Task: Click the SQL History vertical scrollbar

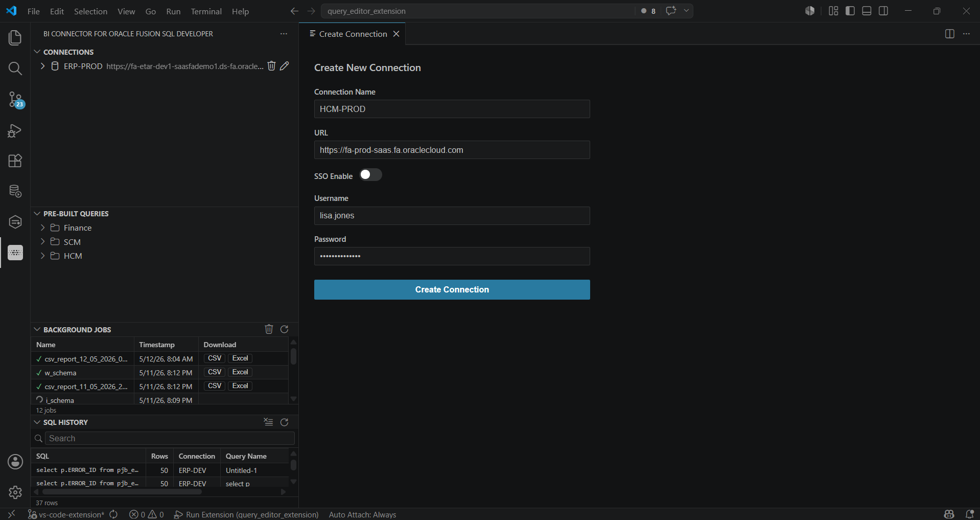Action: 293,465
